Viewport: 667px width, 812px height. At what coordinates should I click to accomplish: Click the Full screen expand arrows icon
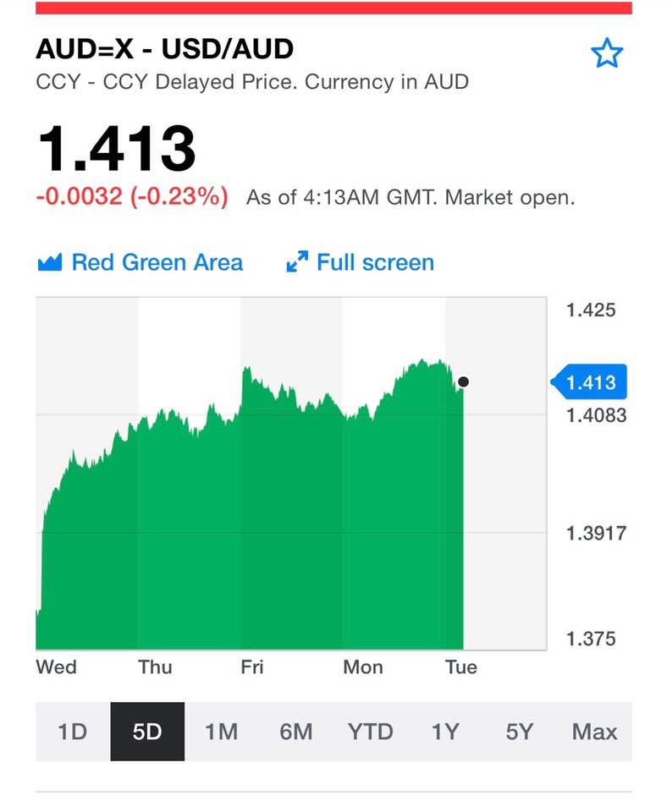(x=297, y=261)
